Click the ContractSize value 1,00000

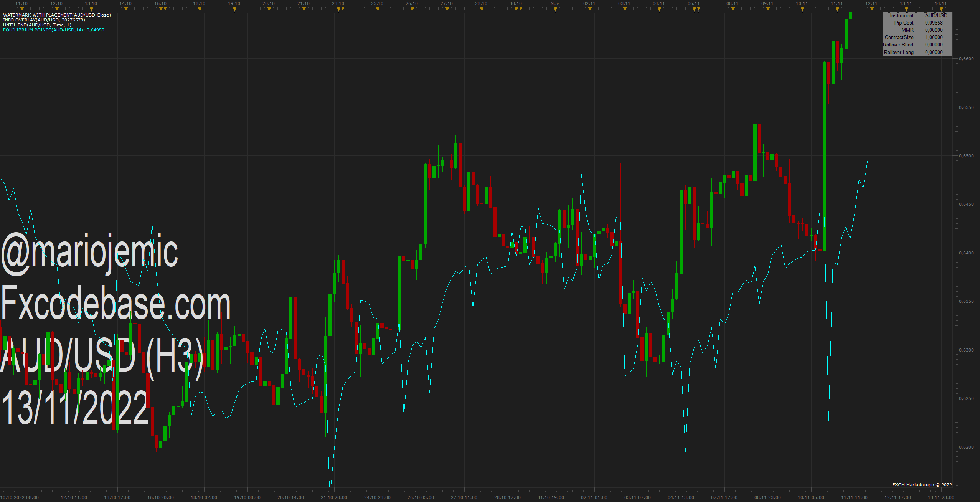[x=934, y=37]
